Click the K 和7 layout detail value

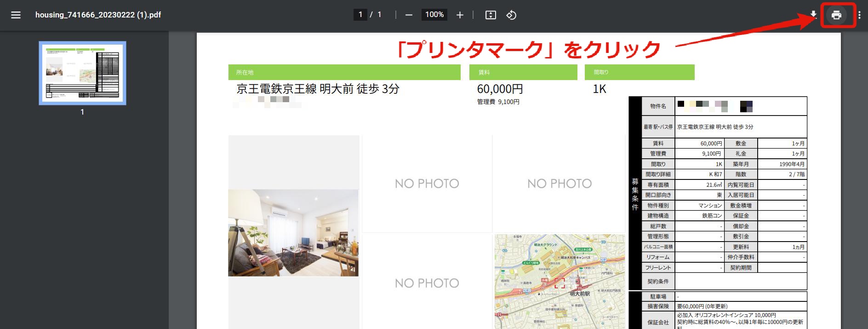pyautogui.click(x=715, y=174)
